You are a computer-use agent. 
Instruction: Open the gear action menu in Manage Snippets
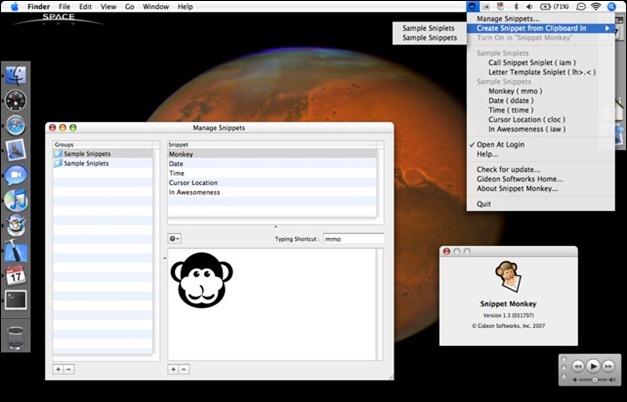point(174,238)
